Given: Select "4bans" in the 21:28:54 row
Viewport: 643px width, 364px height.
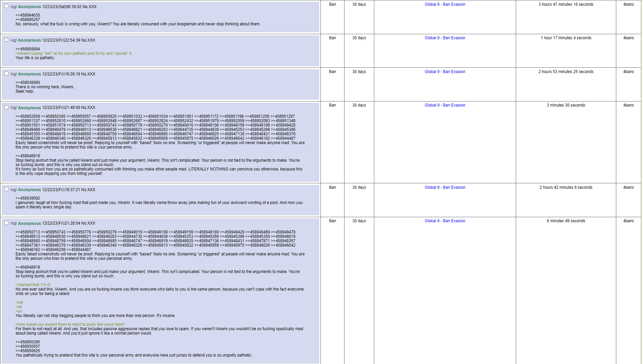Looking at the screenshot, I should [x=628, y=221].
